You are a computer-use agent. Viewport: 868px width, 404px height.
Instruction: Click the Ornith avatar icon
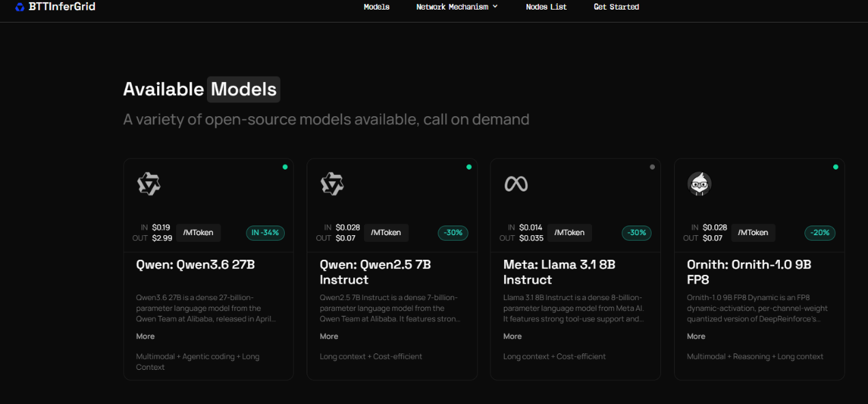[699, 184]
